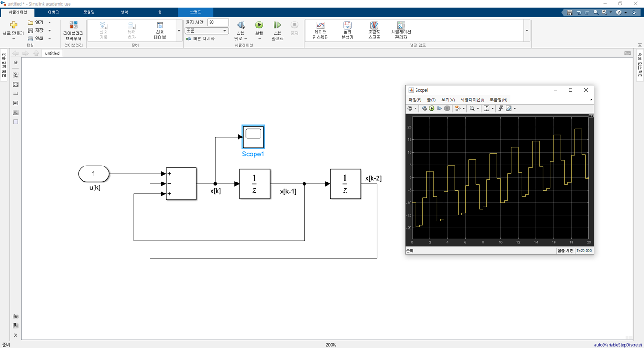Open the Simulation Manager (시뮬레이션 관리자)

pos(401,31)
